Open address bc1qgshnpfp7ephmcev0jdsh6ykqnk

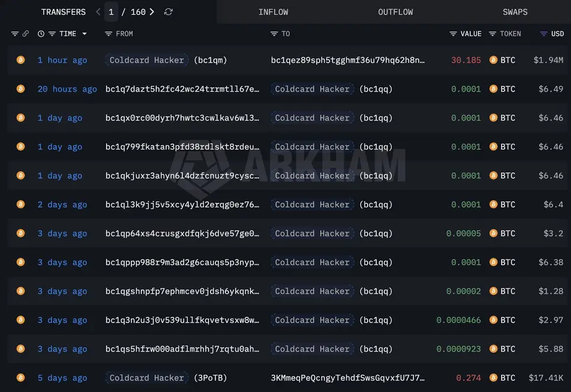click(182, 291)
